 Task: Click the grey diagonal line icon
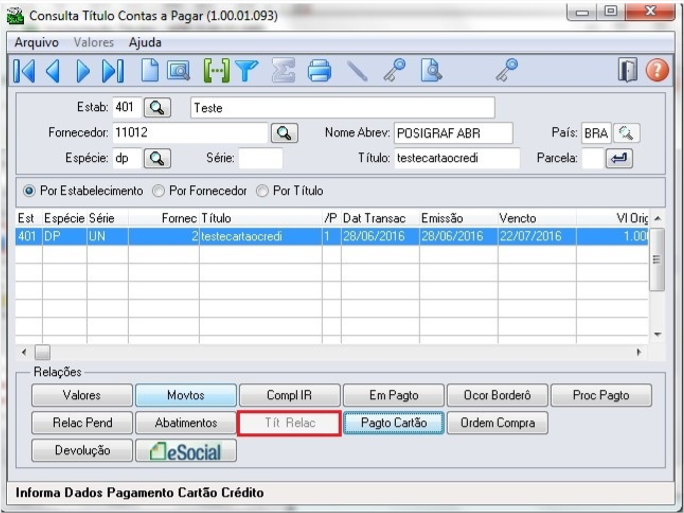click(357, 71)
